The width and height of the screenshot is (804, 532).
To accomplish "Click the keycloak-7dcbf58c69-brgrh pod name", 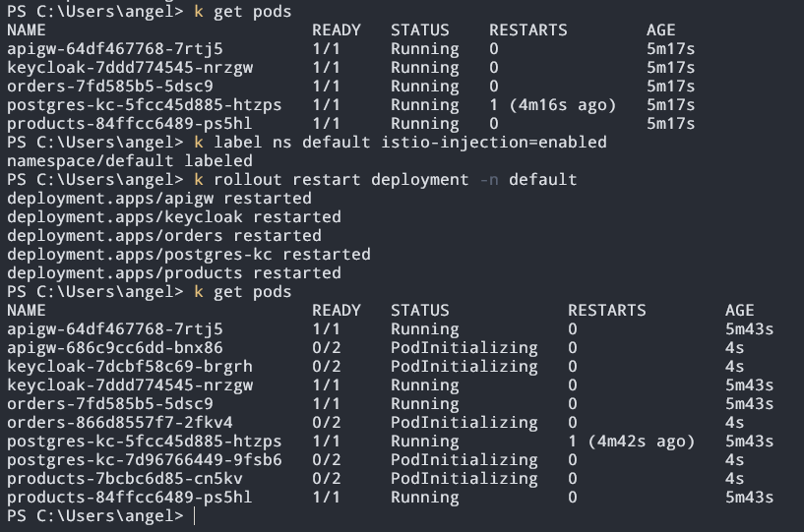I will pyautogui.click(x=130, y=367).
